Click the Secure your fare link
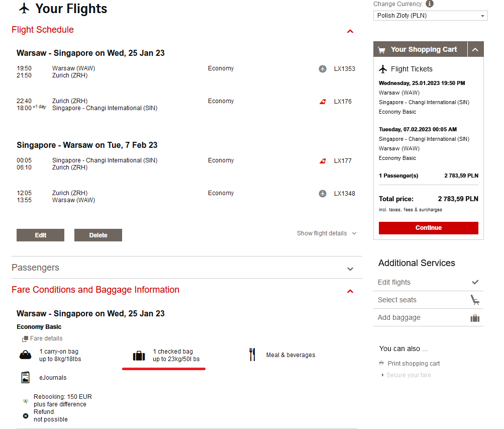 pos(409,375)
